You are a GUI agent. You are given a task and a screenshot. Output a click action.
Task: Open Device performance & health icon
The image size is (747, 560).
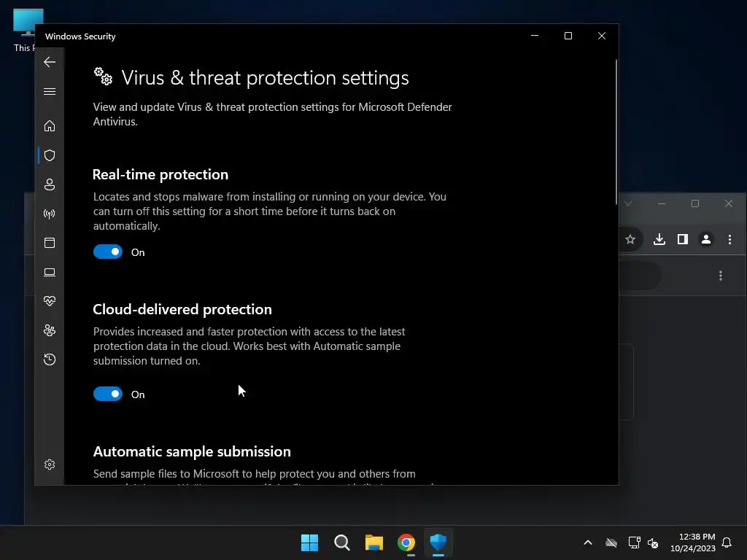click(50, 301)
